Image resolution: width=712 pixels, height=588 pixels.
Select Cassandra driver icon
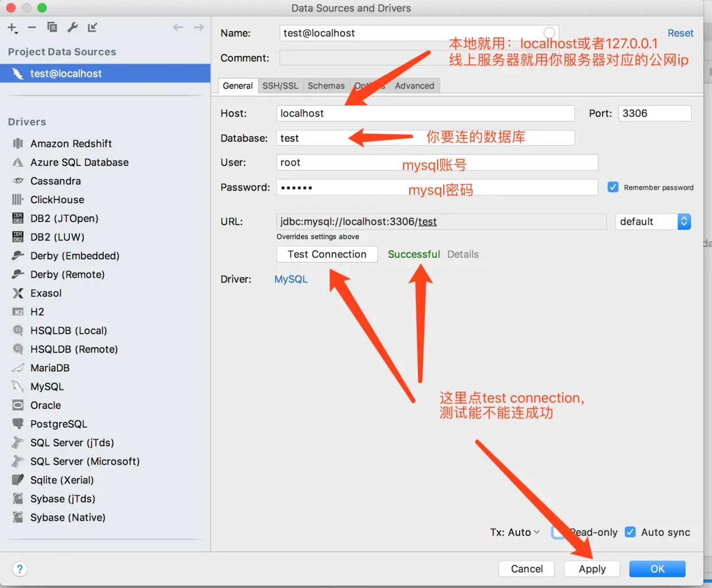pyautogui.click(x=18, y=181)
